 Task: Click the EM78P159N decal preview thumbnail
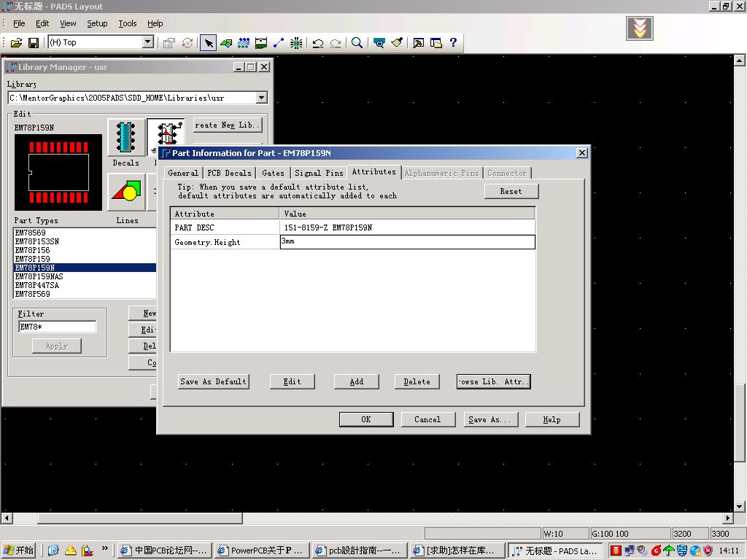coord(58,172)
